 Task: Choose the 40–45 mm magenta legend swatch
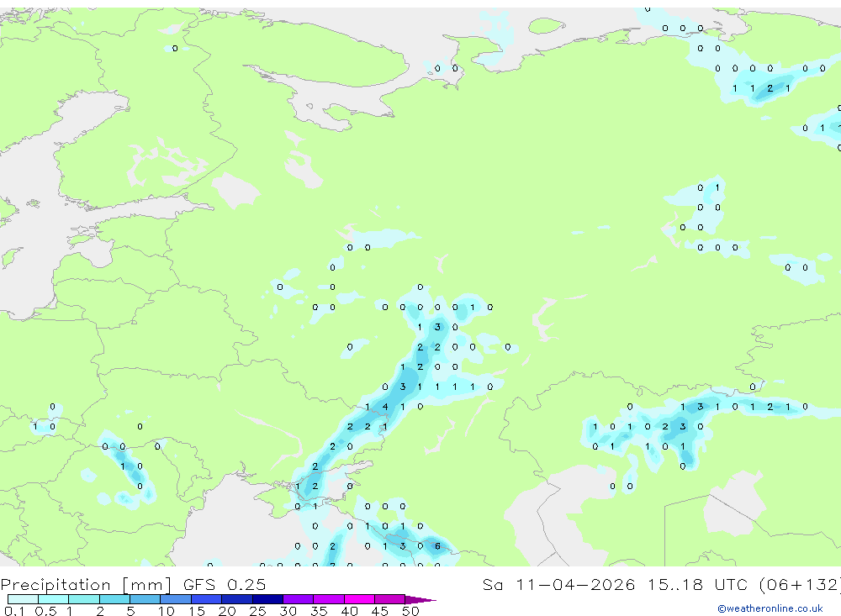click(359, 599)
